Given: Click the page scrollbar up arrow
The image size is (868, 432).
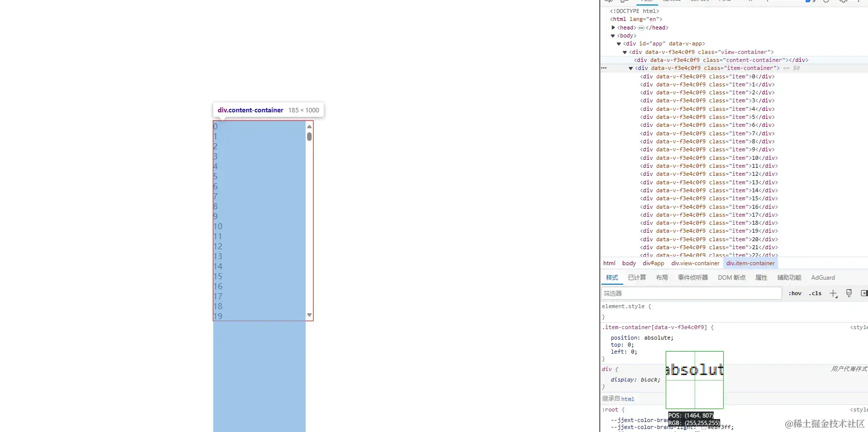Looking at the screenshot, I should tap(309, 126).
